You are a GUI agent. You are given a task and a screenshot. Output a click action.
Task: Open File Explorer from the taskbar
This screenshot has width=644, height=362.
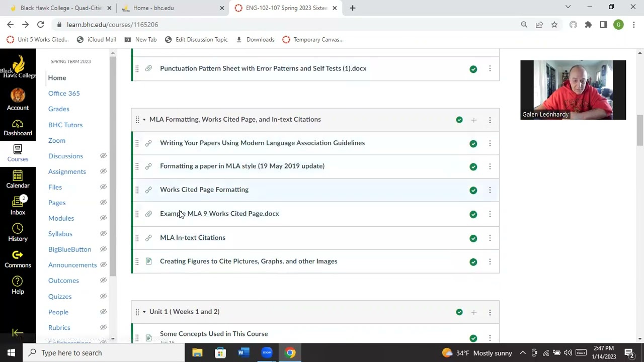pos(197,353)
